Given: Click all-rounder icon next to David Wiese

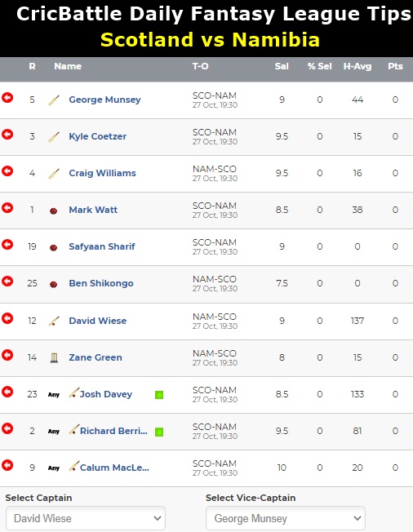Looking at the screenshot, I should point(54,321).
